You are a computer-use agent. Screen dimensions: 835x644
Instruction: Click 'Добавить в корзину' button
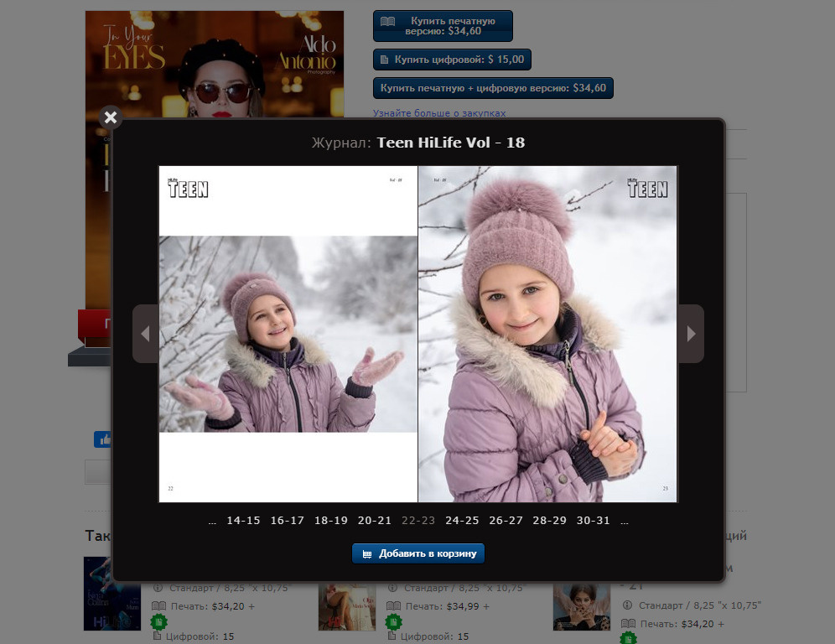click(418, 553)
